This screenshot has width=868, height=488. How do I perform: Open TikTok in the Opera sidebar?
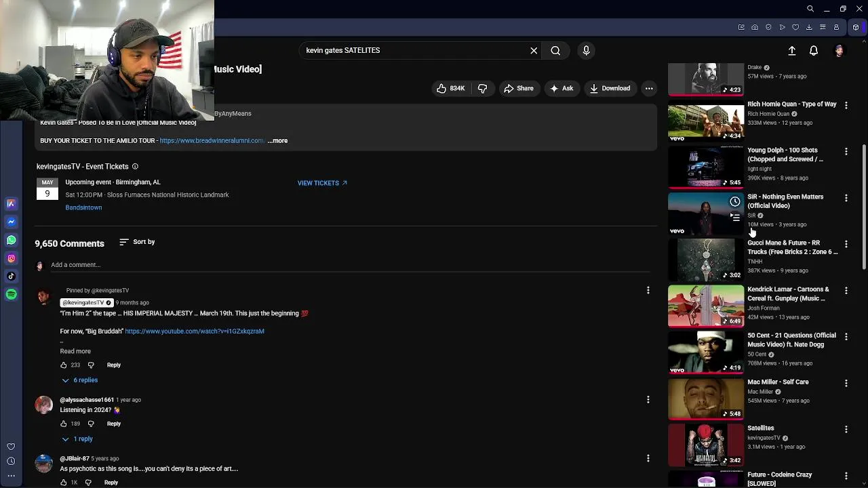coord(11,276)
